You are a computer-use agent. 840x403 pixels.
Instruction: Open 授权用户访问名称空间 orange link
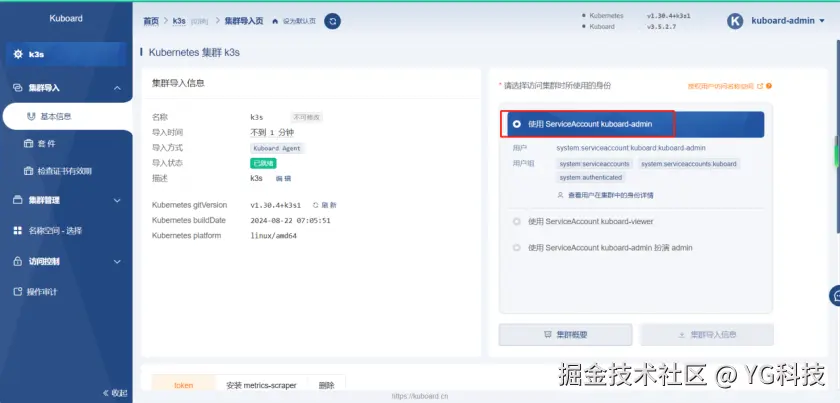click(x=721, y=86)
